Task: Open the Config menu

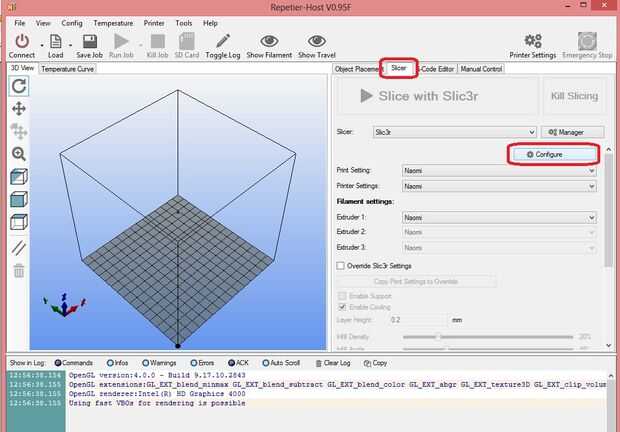Action: tap(72, 23)
